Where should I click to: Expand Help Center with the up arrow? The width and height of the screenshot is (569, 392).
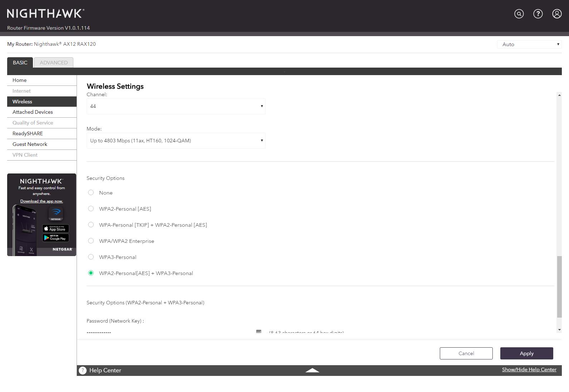coord(312,371)
